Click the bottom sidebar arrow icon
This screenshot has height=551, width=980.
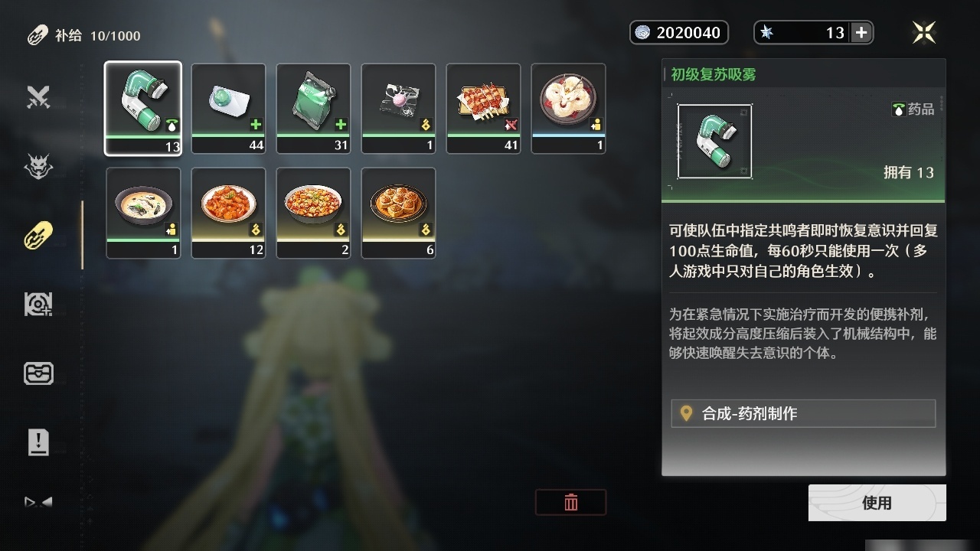pos(38,503)
